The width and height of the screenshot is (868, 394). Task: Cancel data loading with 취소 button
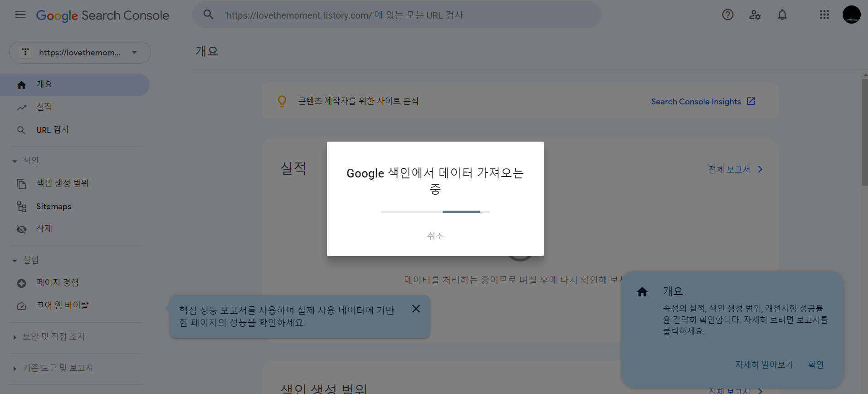(435, 236)
